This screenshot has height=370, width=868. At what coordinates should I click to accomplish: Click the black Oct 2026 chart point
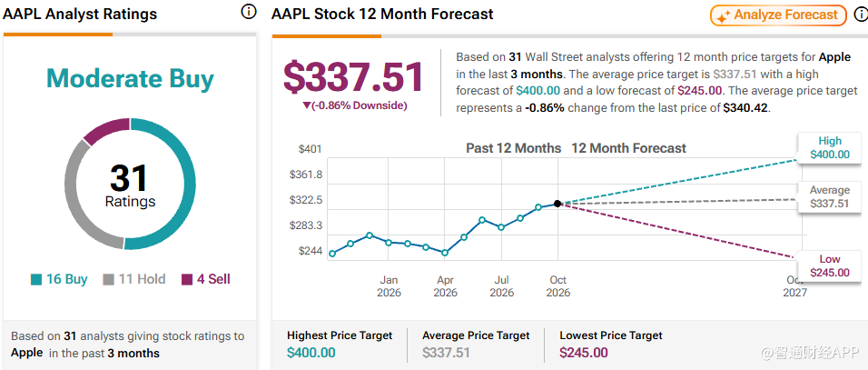pyautogui.click(x=557, y=204)
